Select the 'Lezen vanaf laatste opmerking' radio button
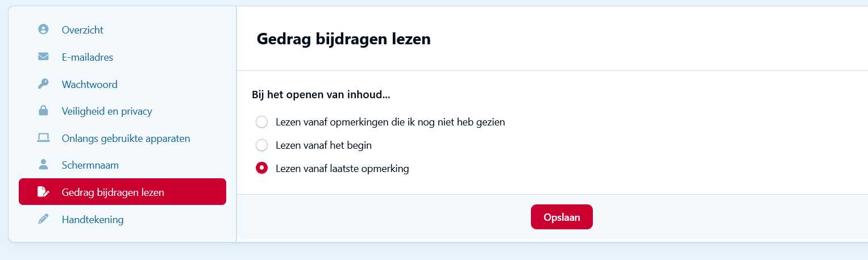 coord(261,169)
